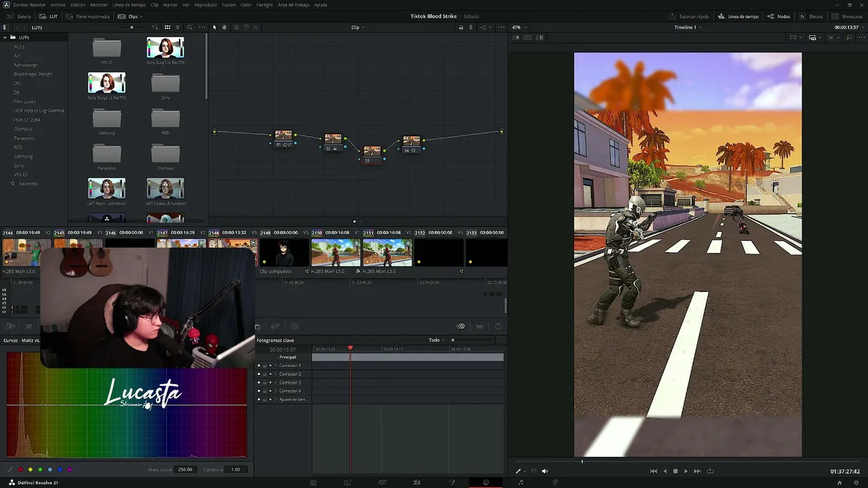Image resolution: width=868 pixels, height=488 pixels.
Task: Select the Sony SLog3 to Rec709 LUT thumbnail
Action: point(165,47)
